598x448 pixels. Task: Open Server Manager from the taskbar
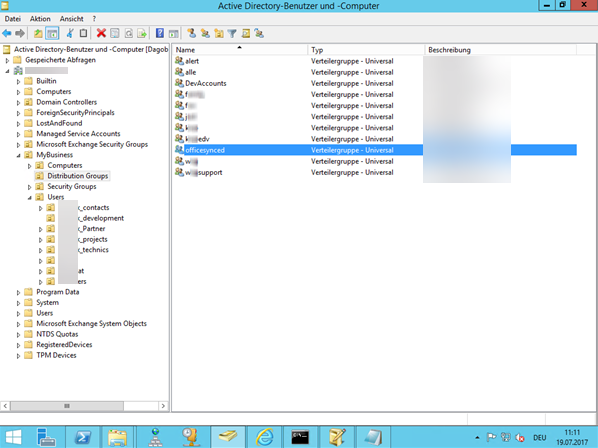(x=46, y=437)
